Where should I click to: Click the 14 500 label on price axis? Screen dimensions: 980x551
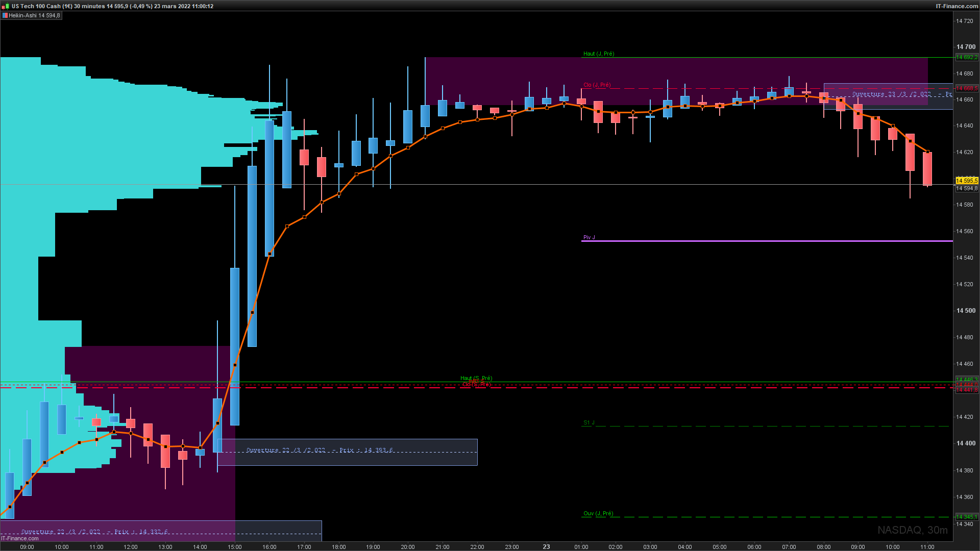click(x=965, y=311)
